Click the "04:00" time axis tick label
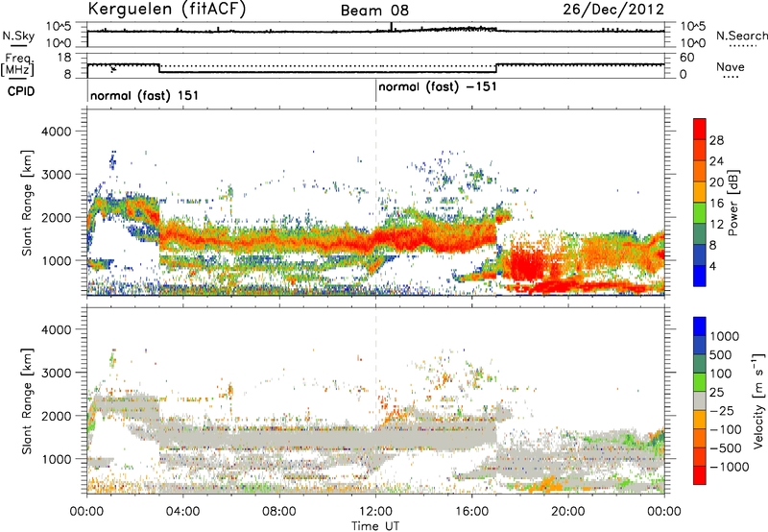Image resolution: width=768 pixels, height=532 pixels. 182,512
